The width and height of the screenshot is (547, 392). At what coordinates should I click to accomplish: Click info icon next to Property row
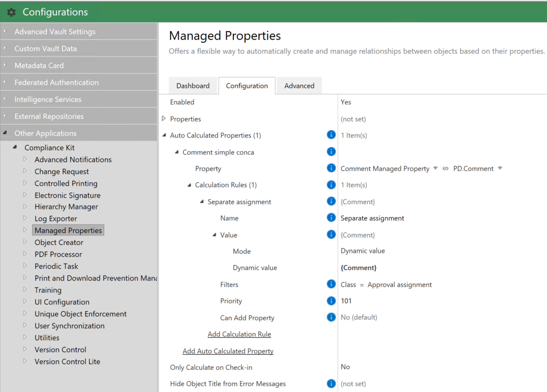point(331,168)
